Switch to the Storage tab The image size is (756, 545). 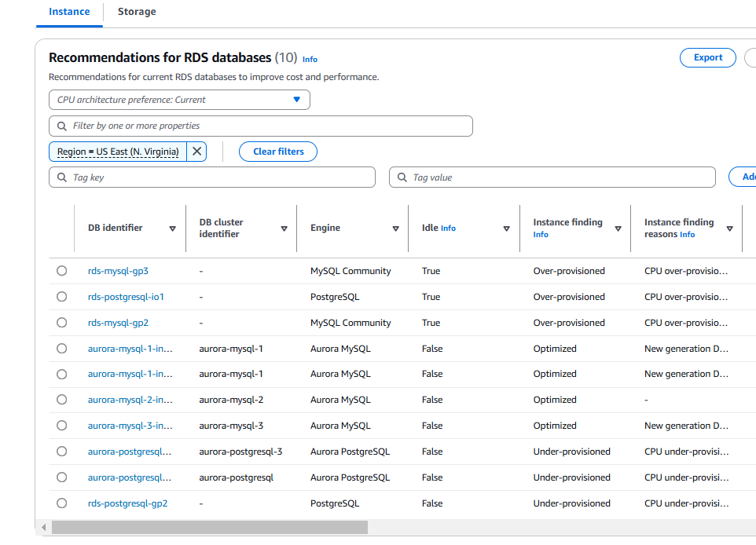(x=136, y=12)
